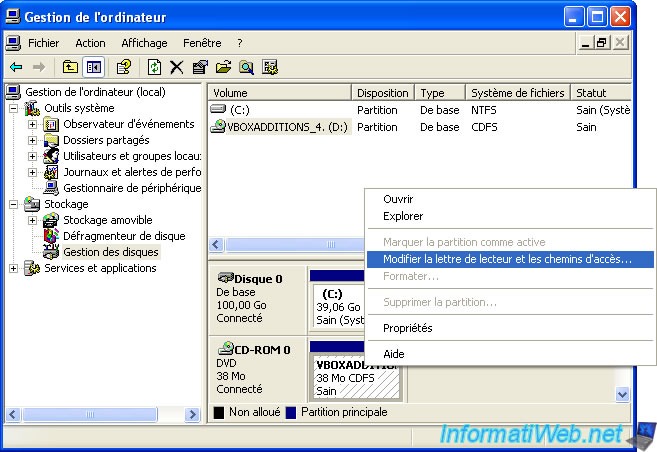Open the Fenêtre menu

(x=202, y=43)
